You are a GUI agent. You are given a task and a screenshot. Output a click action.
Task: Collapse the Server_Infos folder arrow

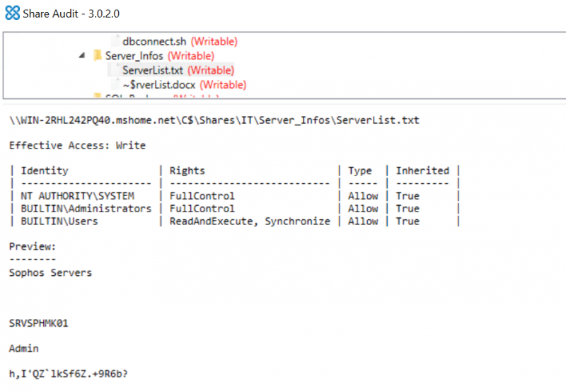pyautogui.click(x=82, y=56)
